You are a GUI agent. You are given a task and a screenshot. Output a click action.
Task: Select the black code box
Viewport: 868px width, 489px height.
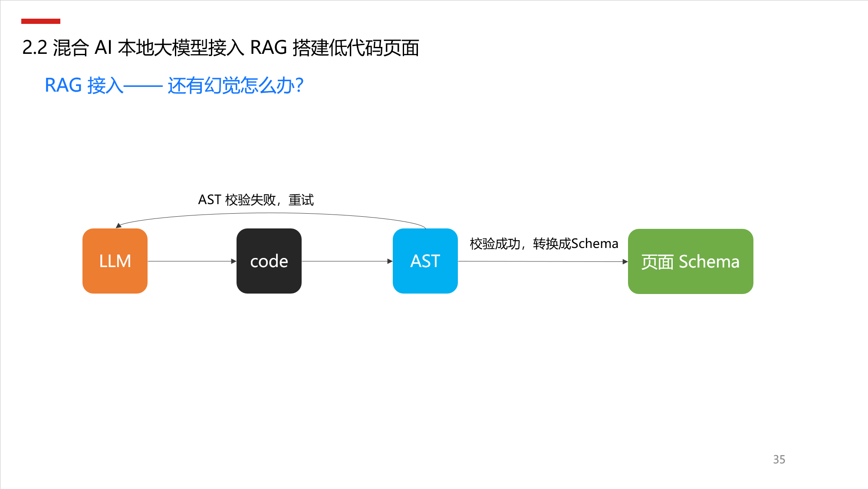click(x=269, y=261)
